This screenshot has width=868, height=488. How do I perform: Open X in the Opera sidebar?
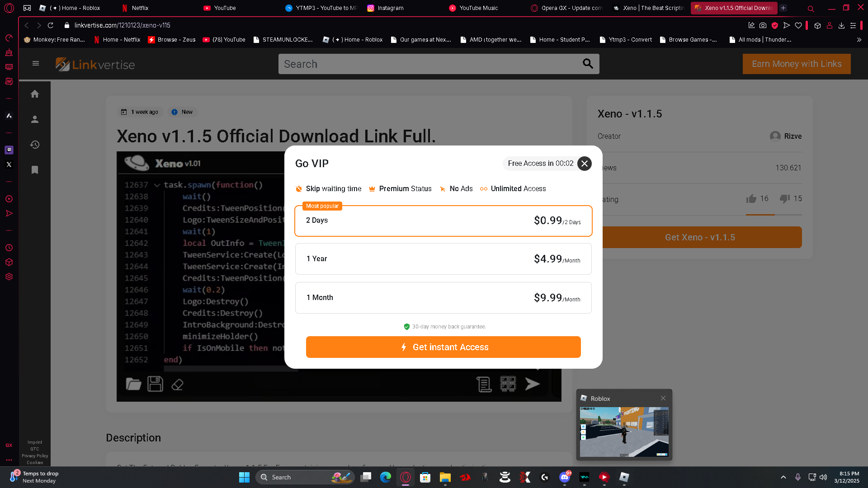click(9, 164)
